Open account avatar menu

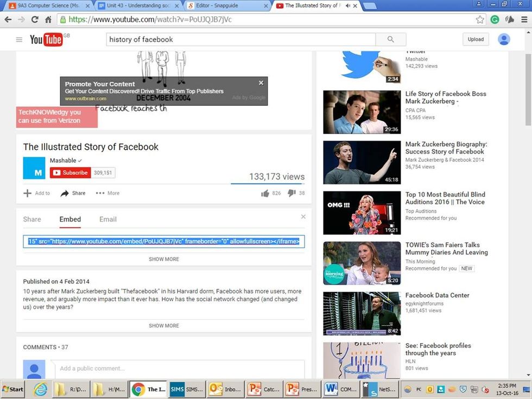(x=504, y=39)
